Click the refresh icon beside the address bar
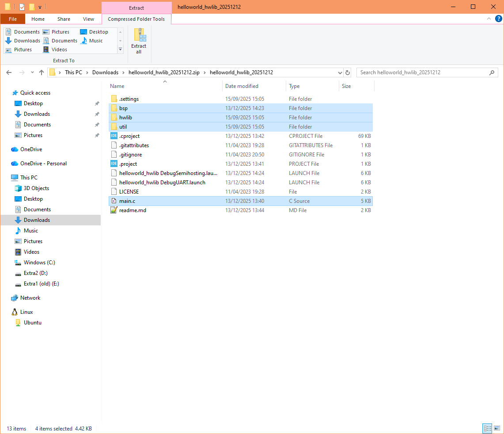504x434 pixels. click(x=348, y=72)
